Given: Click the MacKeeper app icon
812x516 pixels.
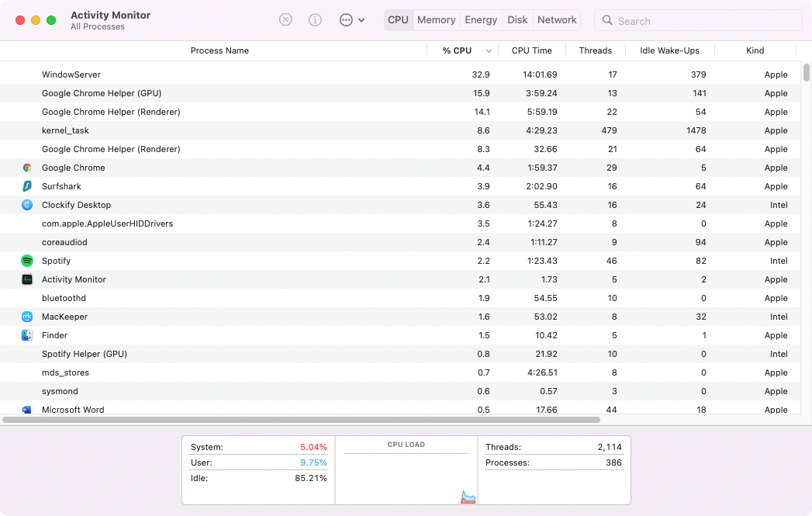Looking at the screenshot, I should coord(27,317).
